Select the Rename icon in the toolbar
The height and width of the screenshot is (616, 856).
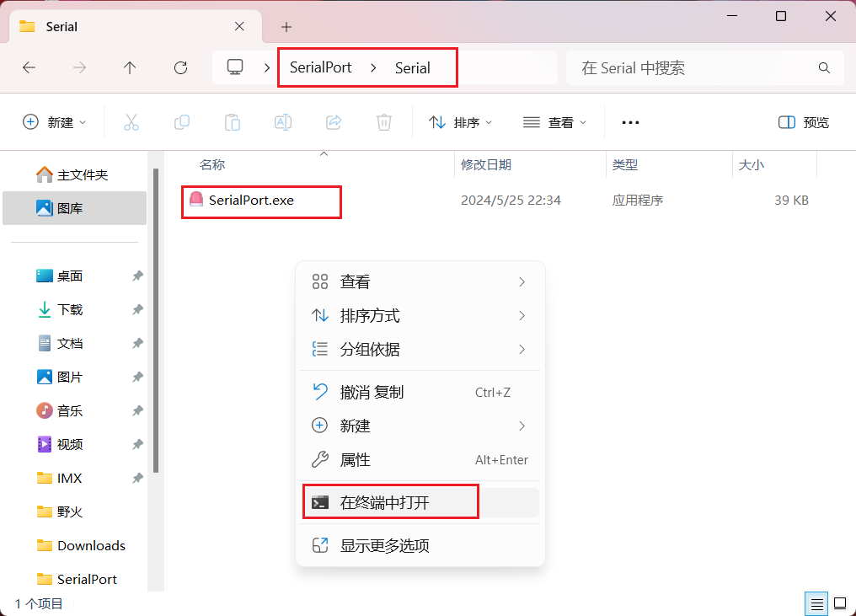[x=283, y=122]
